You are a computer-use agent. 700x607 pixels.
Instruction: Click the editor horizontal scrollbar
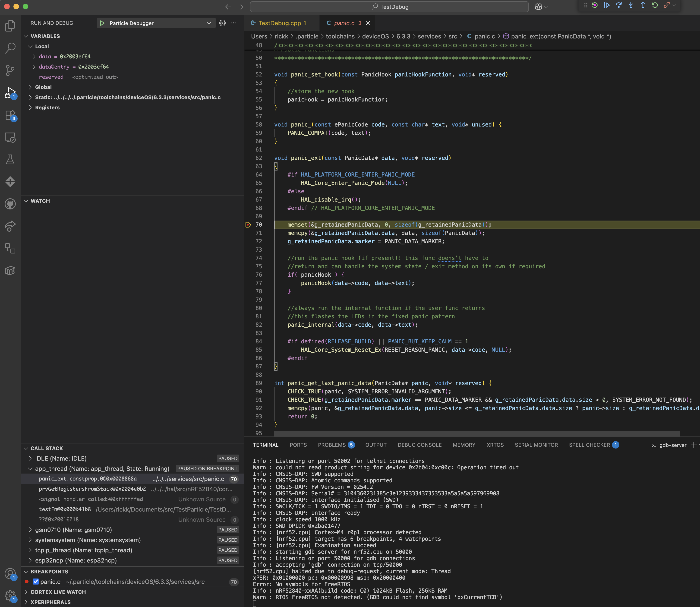click(476, 433)
